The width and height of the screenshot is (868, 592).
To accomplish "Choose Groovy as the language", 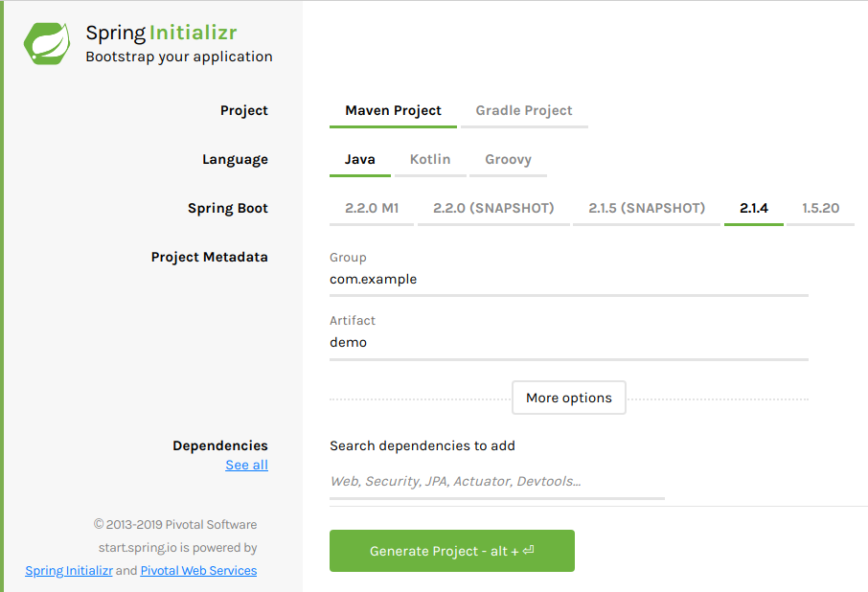I will coord(508,159).
